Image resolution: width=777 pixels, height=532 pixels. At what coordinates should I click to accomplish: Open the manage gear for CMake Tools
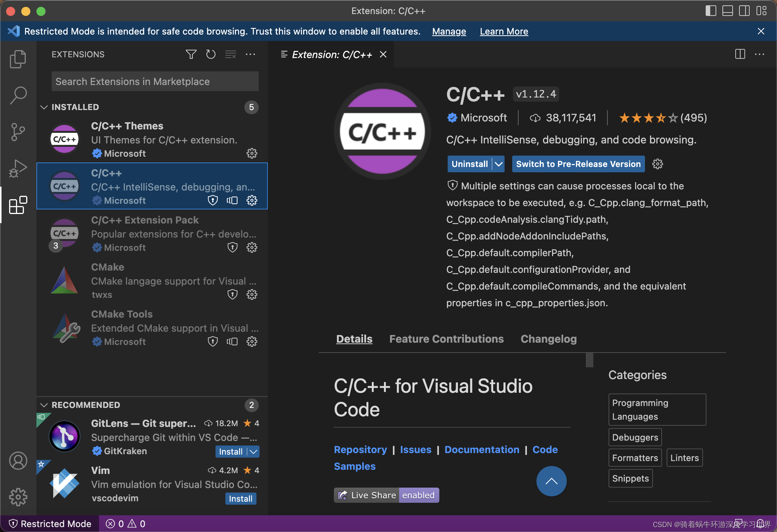pyautogui.click(x=252, y=342)
